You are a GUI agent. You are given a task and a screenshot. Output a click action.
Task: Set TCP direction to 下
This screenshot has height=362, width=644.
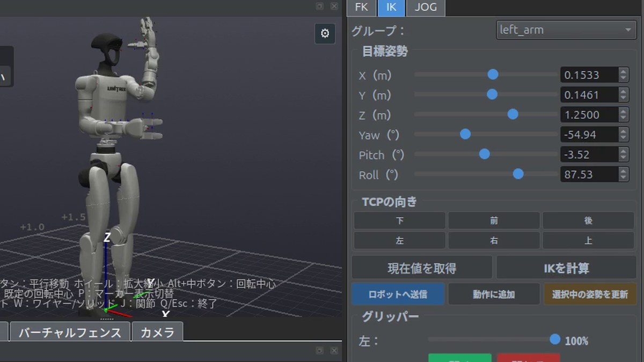[399, 220]
